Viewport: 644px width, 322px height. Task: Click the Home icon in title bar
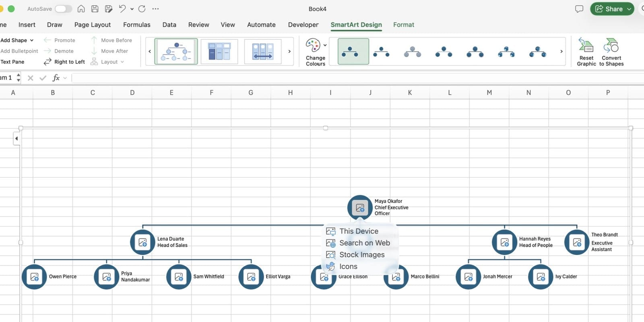pyautogui.click(x=81, y=9)
